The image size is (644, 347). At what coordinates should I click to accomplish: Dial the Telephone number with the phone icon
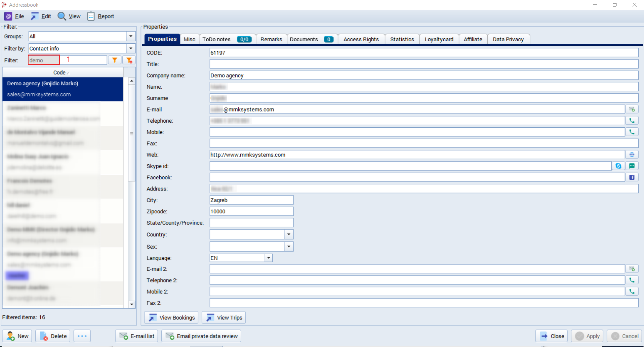coord(632,121)
